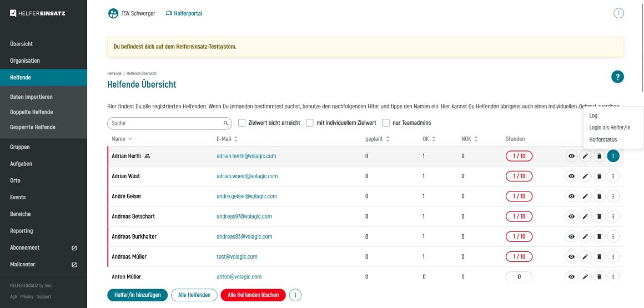Sort by the geplant column header
644x308 pixels.
pyautogui.click(x=377, y=139)
